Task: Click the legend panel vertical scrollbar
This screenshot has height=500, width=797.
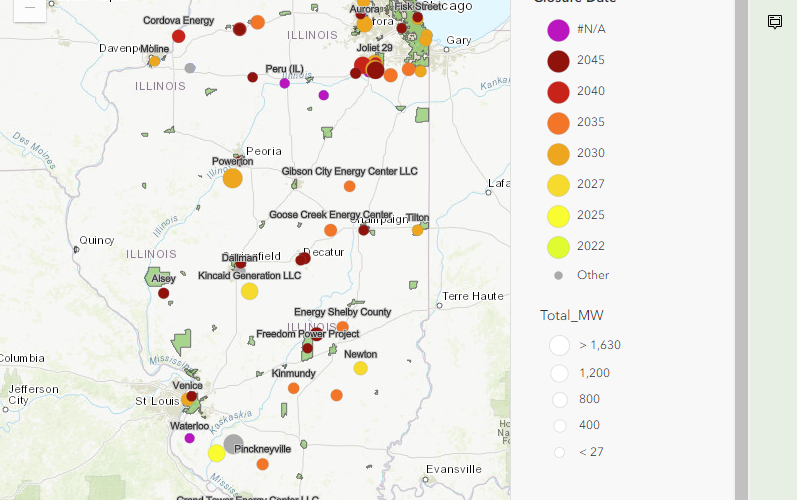Action: [741, 250]
